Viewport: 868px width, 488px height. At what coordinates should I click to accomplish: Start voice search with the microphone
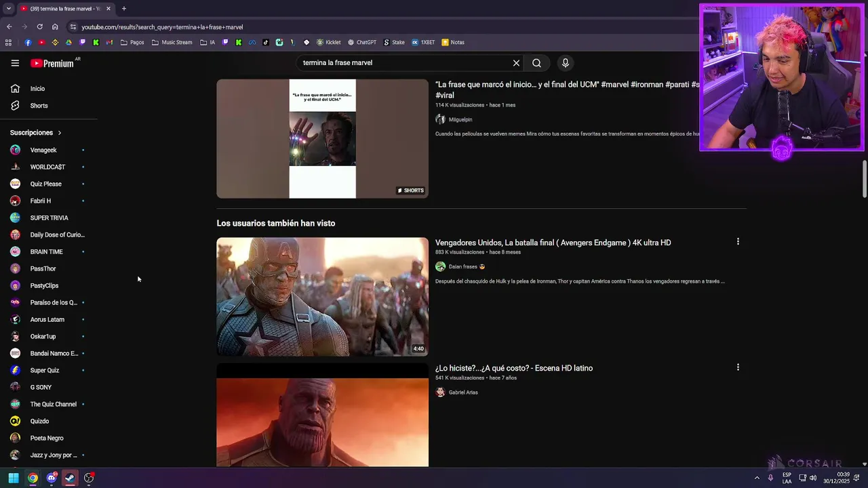click(566, 63)
